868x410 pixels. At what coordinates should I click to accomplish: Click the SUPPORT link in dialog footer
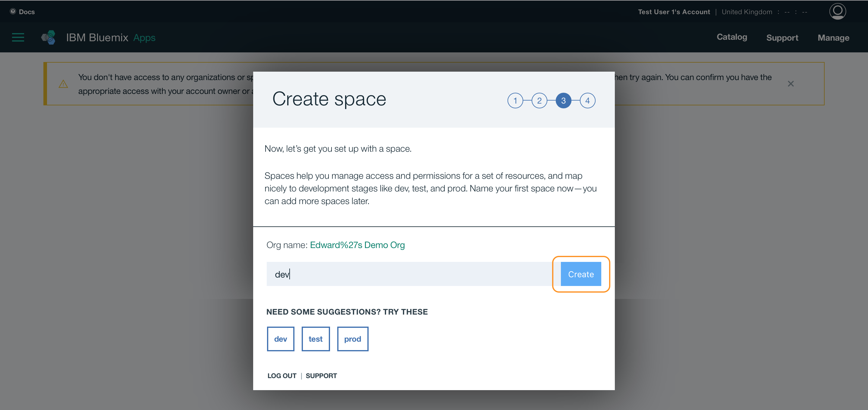coord(321,376)
